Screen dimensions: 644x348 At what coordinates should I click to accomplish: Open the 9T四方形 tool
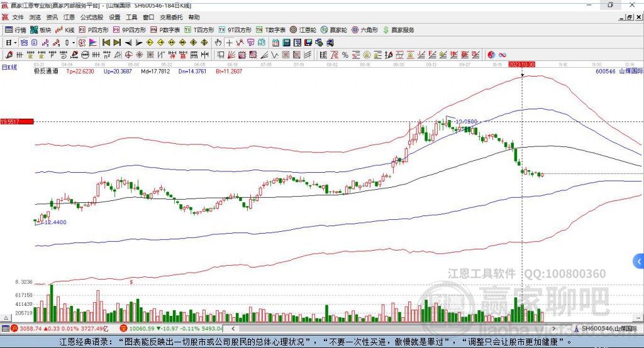tap(235, 30)
